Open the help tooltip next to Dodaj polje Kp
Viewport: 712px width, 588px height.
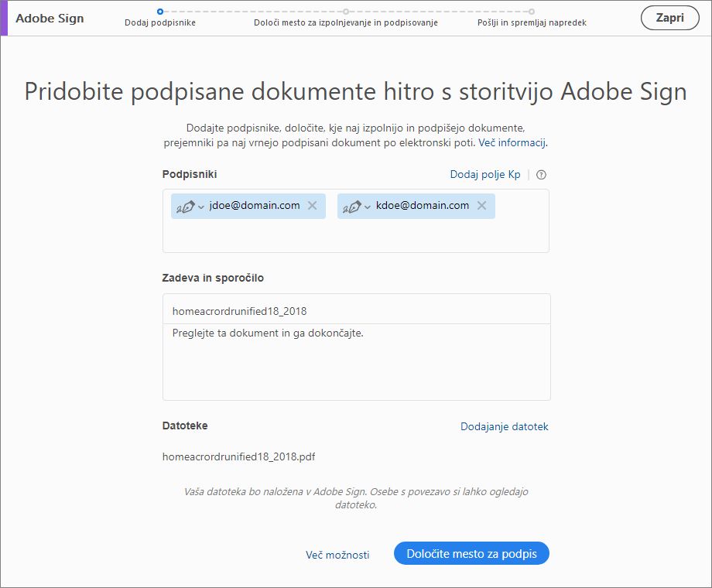(x=540, y=175)
